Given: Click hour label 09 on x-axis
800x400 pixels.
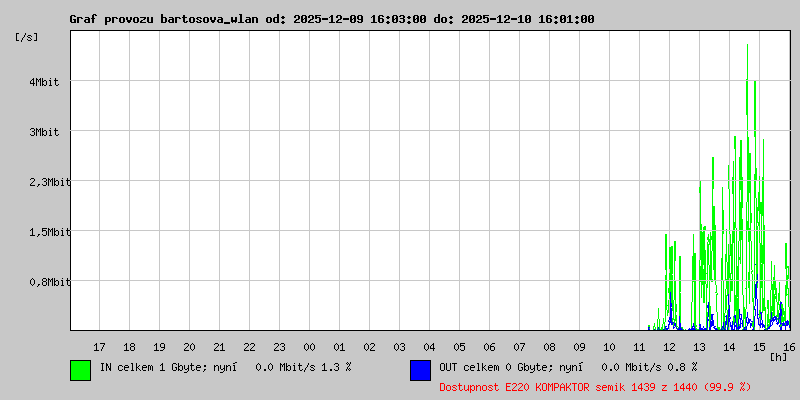Looking at the screenshot, I should (580, 347).
